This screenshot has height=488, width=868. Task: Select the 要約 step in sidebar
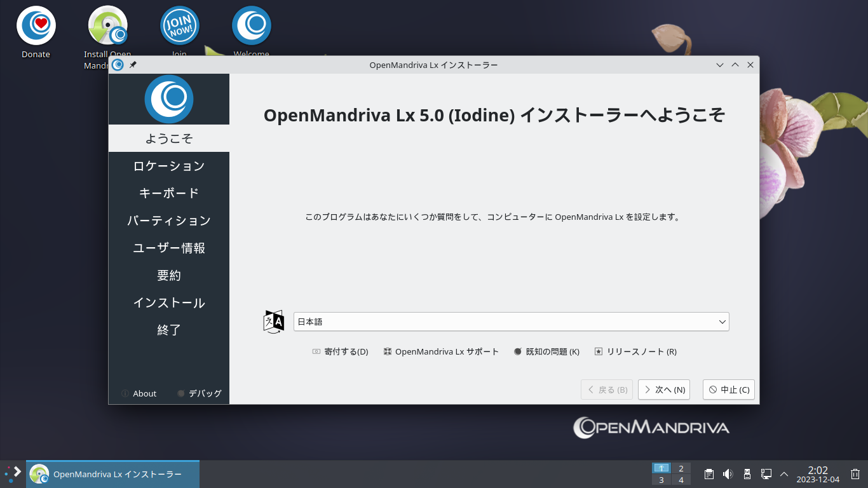(x=169, y=275)
